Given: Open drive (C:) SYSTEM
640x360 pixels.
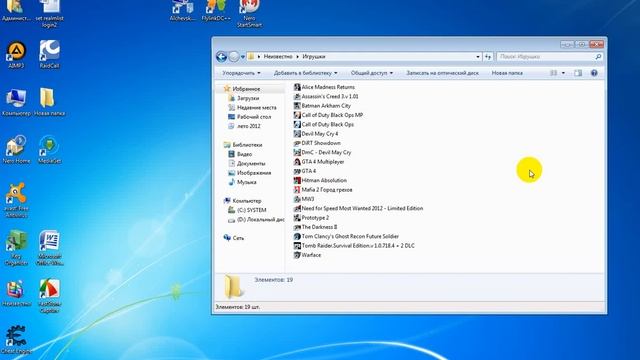Looking at the screenshot, I should 251,210.
